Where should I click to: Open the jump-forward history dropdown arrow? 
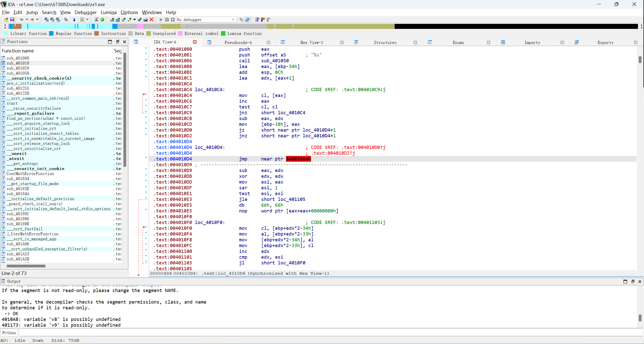[37, 20]
